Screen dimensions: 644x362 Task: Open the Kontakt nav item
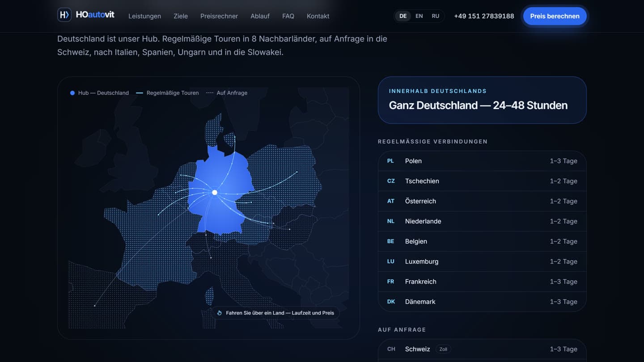[x=318, y=16]
